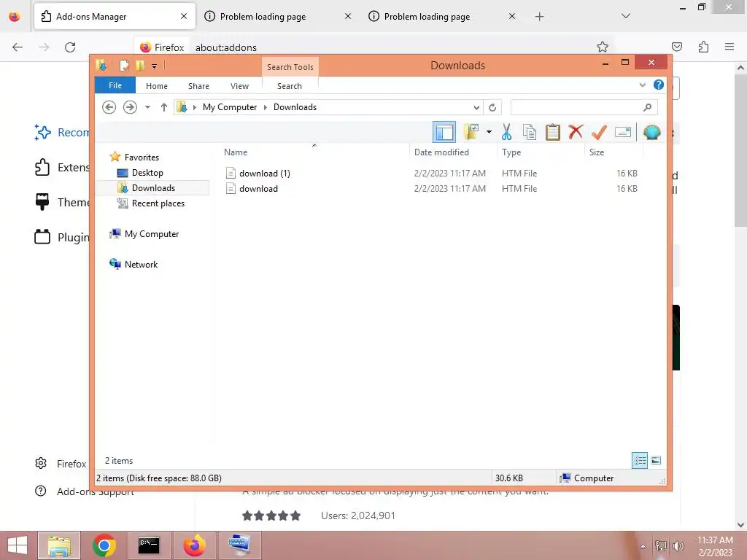Click the New Folder icon in title bar
The width and height of the screenshot is (747, 560).
140,65
